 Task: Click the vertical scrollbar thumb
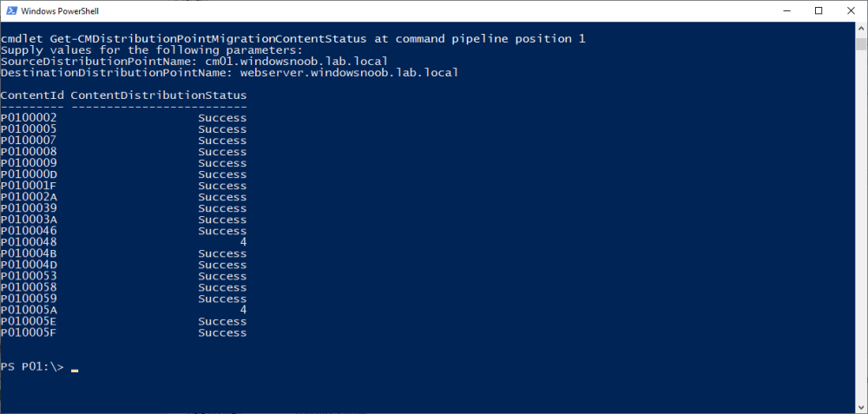click(x=861, y=44)
